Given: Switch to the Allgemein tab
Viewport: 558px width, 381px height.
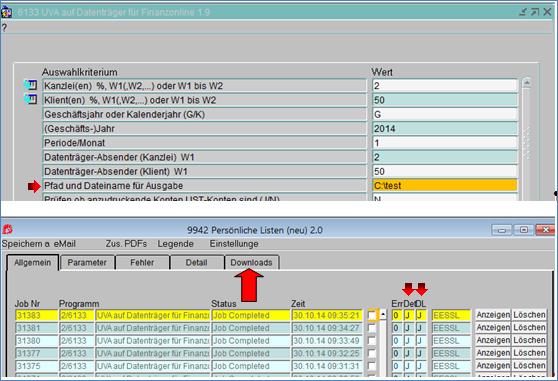Looking at the screenshot, I should tap(32, 263).
